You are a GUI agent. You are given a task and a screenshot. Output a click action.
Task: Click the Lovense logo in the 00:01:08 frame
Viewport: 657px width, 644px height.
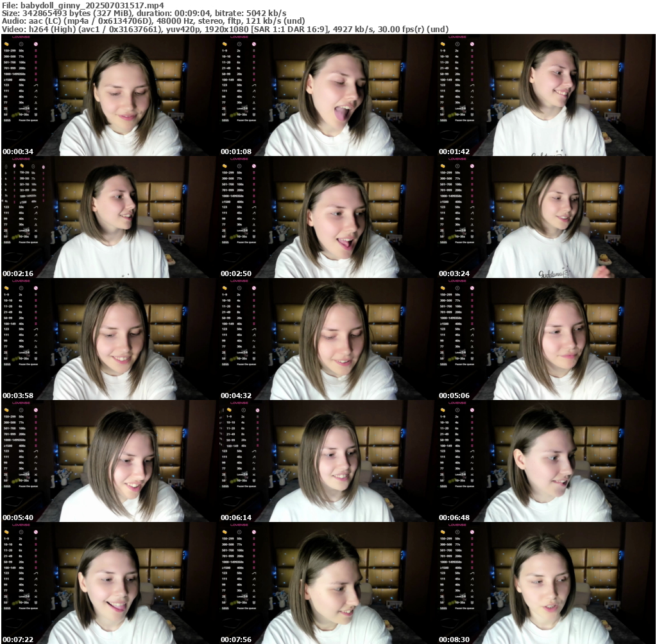(239, 37)
